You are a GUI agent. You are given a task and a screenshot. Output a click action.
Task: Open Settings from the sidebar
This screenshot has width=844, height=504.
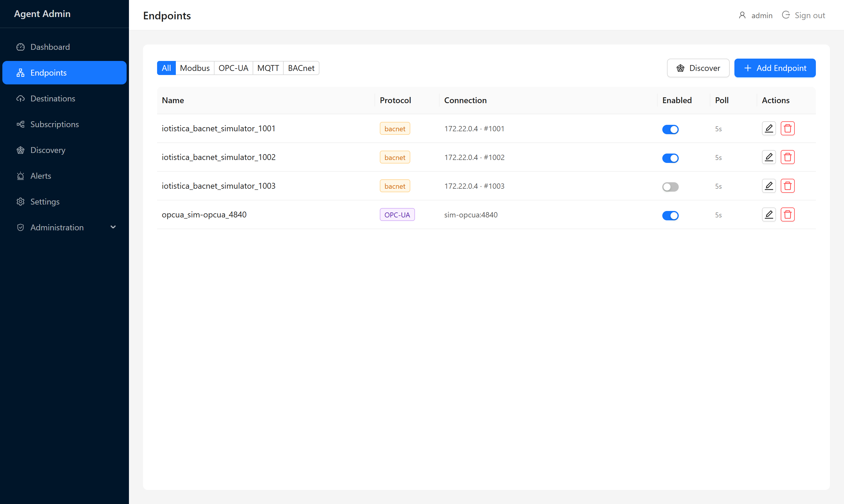64,202
